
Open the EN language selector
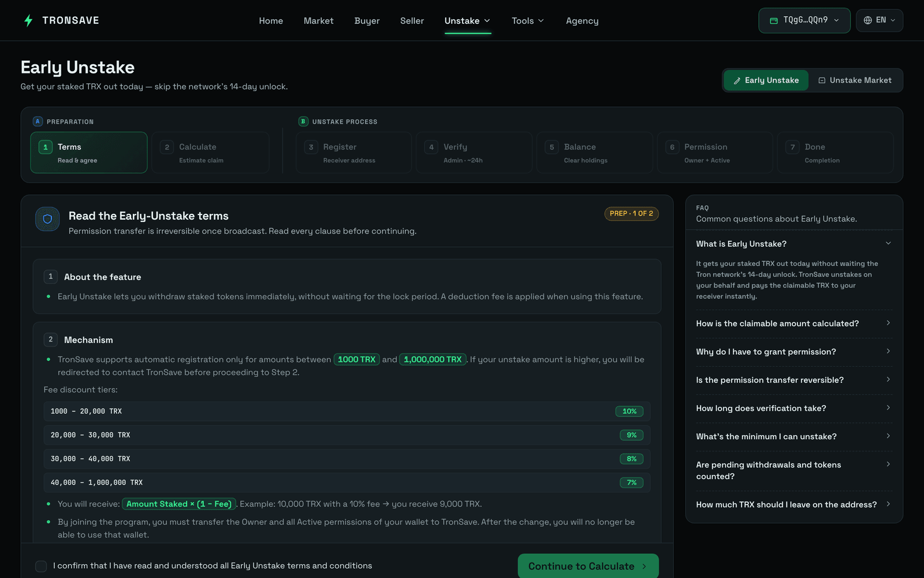pos(880,20)
